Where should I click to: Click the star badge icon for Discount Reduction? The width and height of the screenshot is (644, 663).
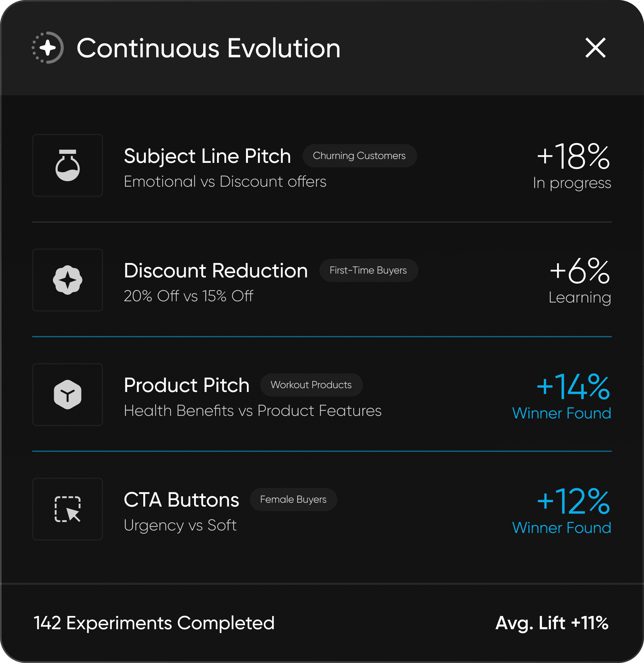(68, 280)
